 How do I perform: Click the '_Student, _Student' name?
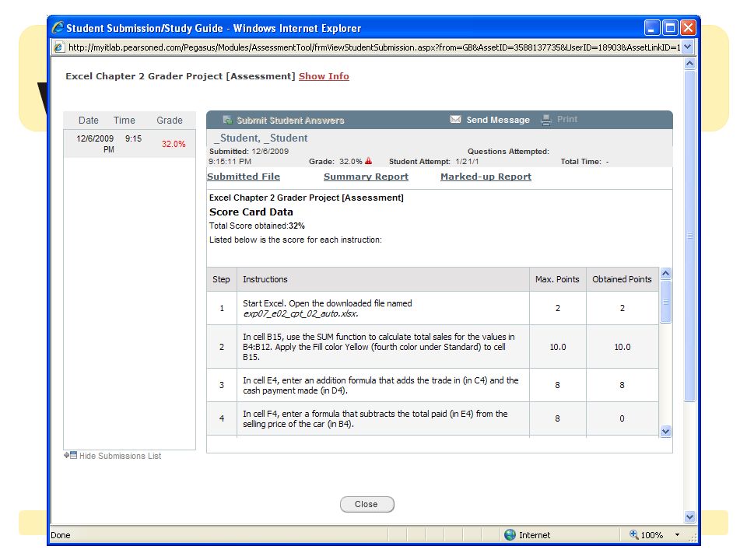point(261,138)
